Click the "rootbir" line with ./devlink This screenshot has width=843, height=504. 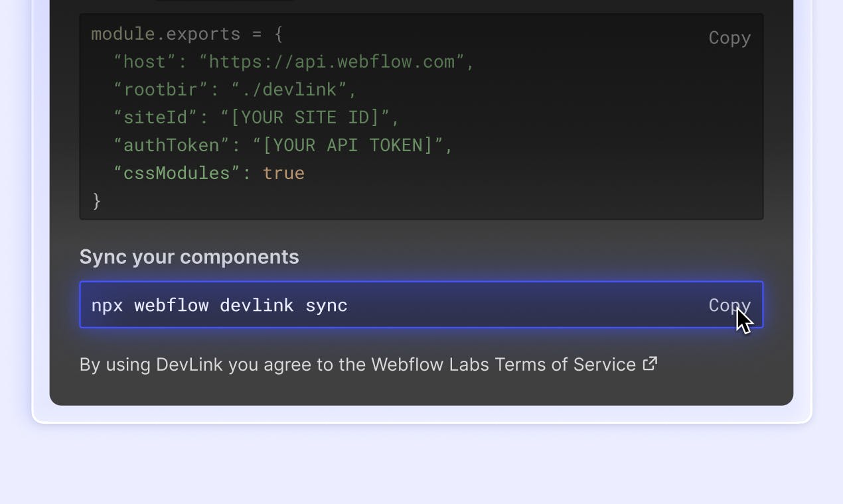pos(235,90)
